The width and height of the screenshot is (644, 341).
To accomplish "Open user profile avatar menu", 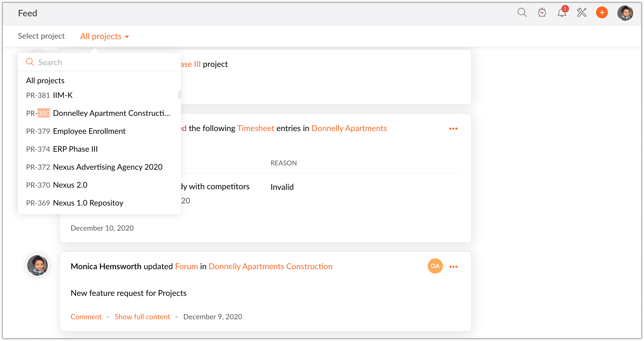I will tap(625, 13).
